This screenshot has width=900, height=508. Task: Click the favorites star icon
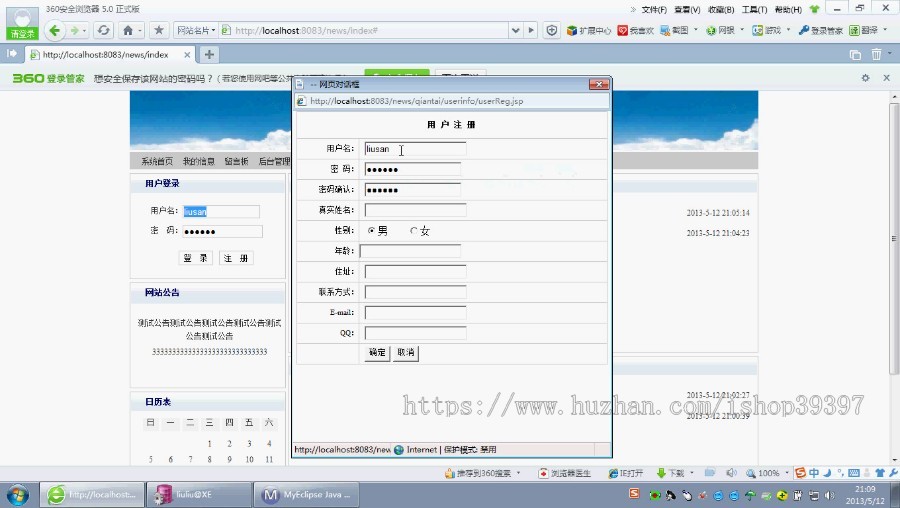pyautogui.click(x=159, y=30)
